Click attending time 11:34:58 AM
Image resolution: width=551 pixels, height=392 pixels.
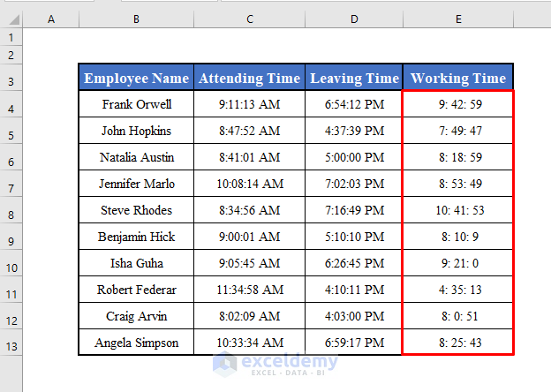click(250, 290)
